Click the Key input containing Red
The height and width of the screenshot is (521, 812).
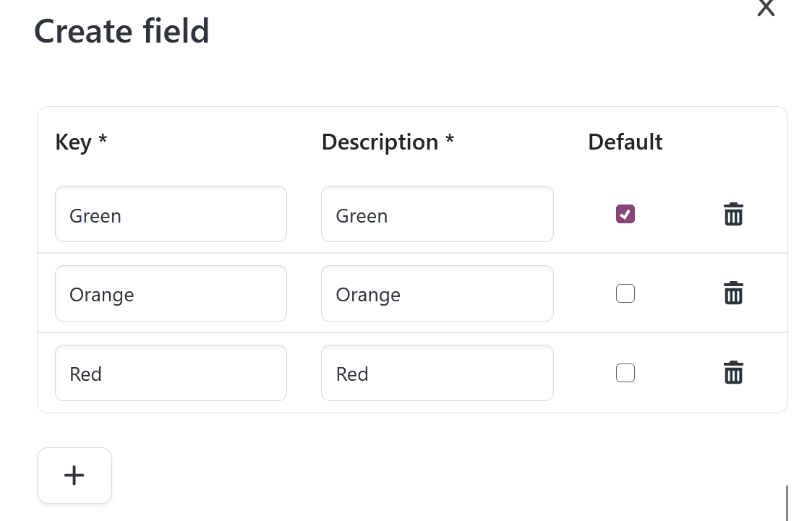click(x=171, y=373)
